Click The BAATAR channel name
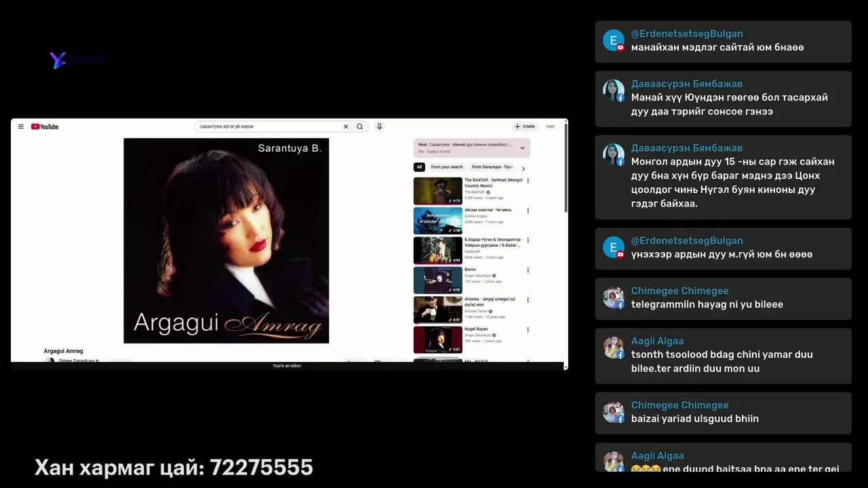868x488 pixels. pos(475,192)
